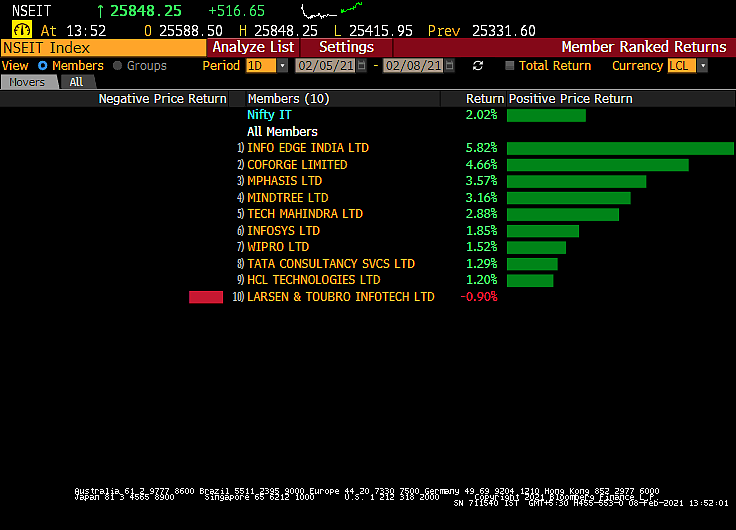Switch to the Movers tab
The height and width of the screenshot is (530, 736).
[x=29, y=82]
